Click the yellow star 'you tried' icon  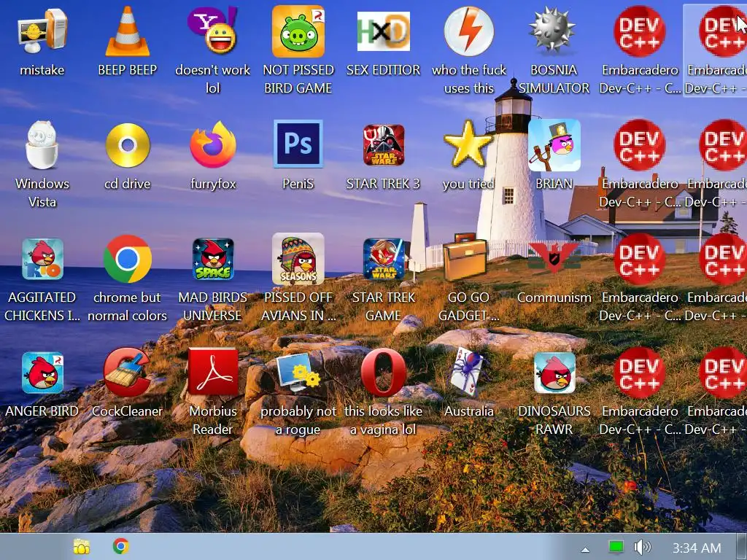tap(468, 144)
